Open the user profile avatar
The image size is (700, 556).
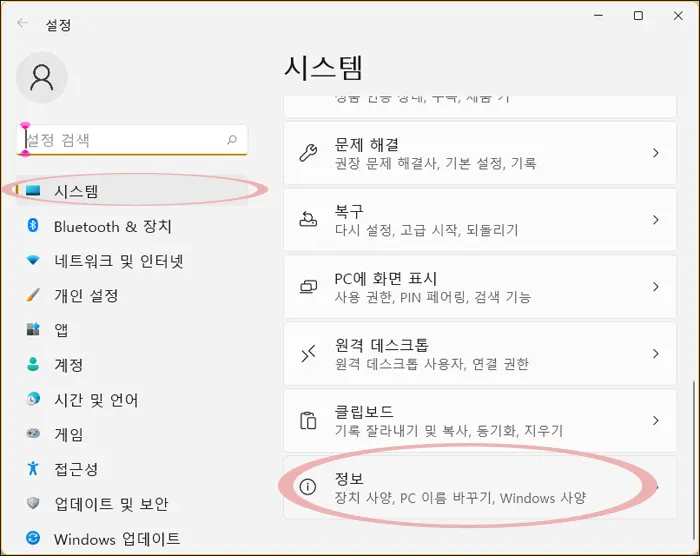(42, 77)
